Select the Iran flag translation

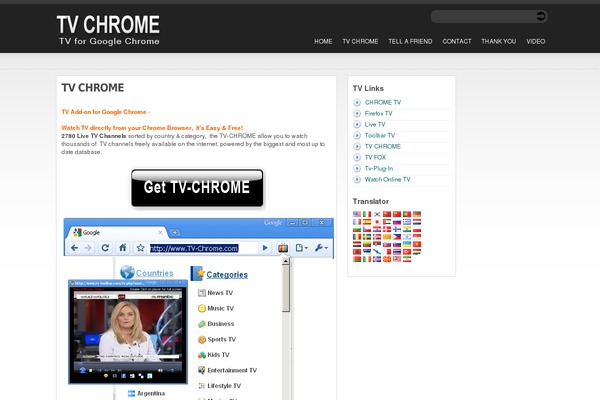tap(407, 259)
